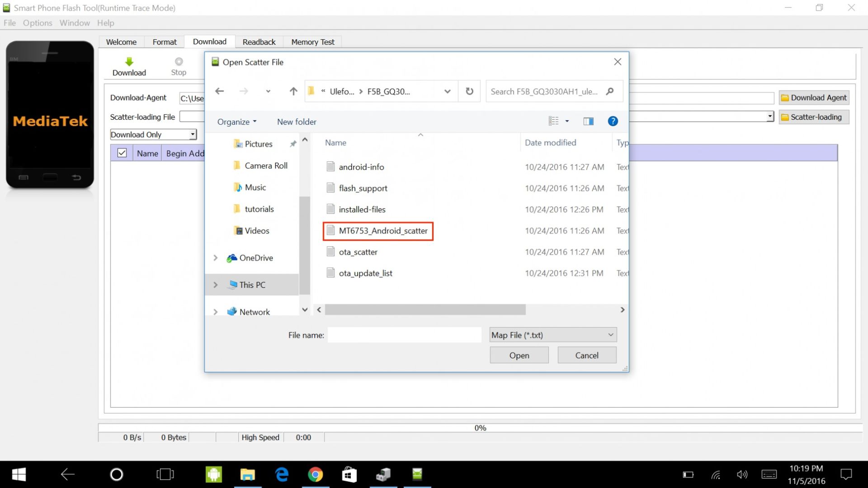Open Smart Phone Flash Tool taskbar icon

tap(417, 474)
